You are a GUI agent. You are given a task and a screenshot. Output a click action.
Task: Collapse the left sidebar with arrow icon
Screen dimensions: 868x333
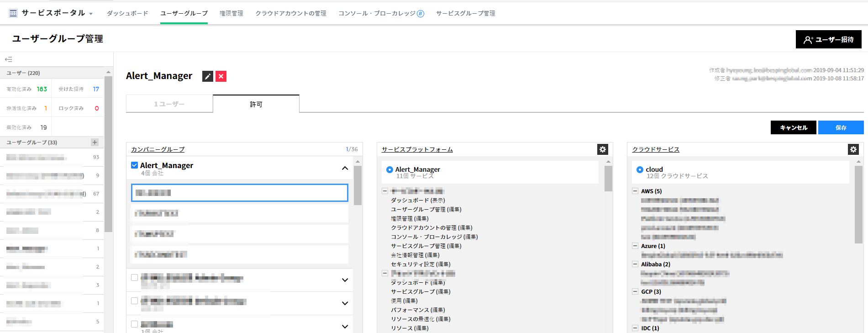(9, 59)
